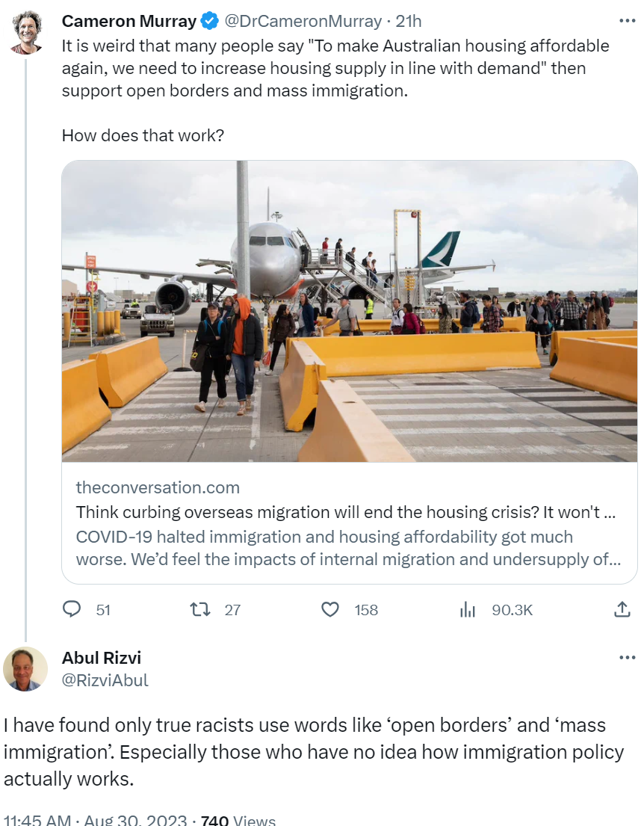This screenshot has width=644, height=826.
Task: Open Cameron Murray's profile picture
Action: coord(26,32)
